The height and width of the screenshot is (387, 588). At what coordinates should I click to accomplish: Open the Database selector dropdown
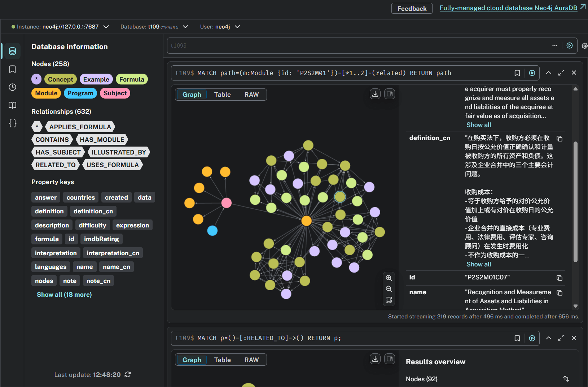(x=185, y=26)
